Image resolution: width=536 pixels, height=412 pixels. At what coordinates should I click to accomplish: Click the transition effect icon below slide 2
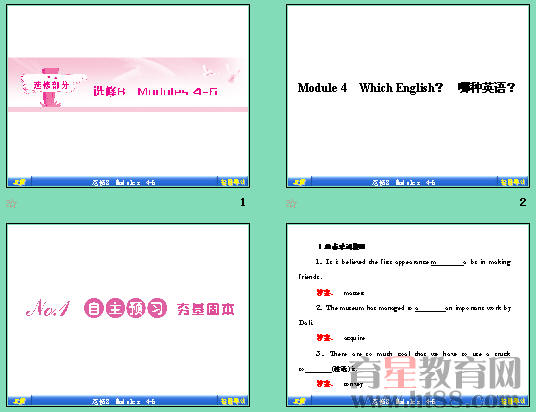point(291,203)
